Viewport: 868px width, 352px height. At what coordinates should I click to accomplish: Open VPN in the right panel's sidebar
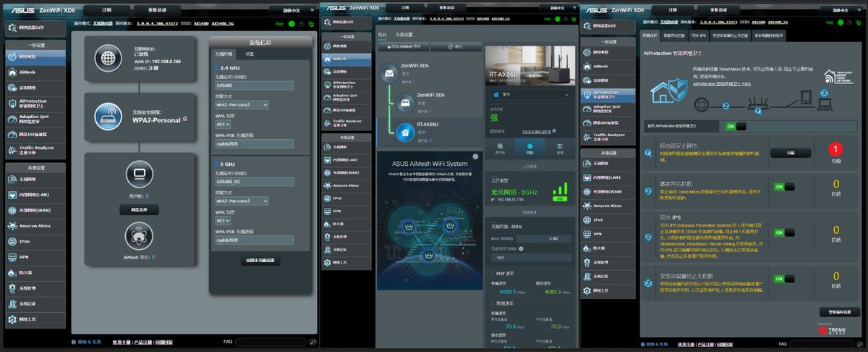coord(609,234)
